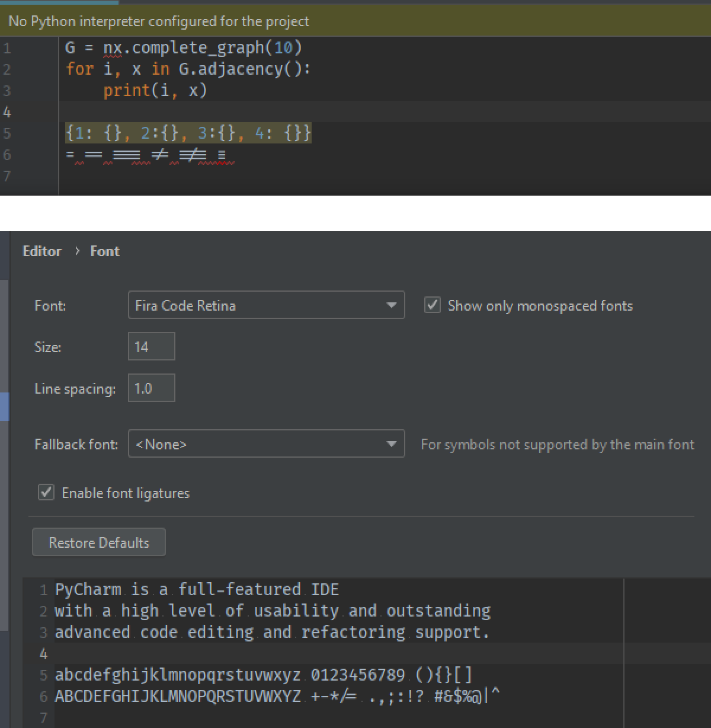Viewport: 711px width, 728px height.
Task: Click the preview text PyCharm is a full-featured IDE
Action: coord(196,589)
